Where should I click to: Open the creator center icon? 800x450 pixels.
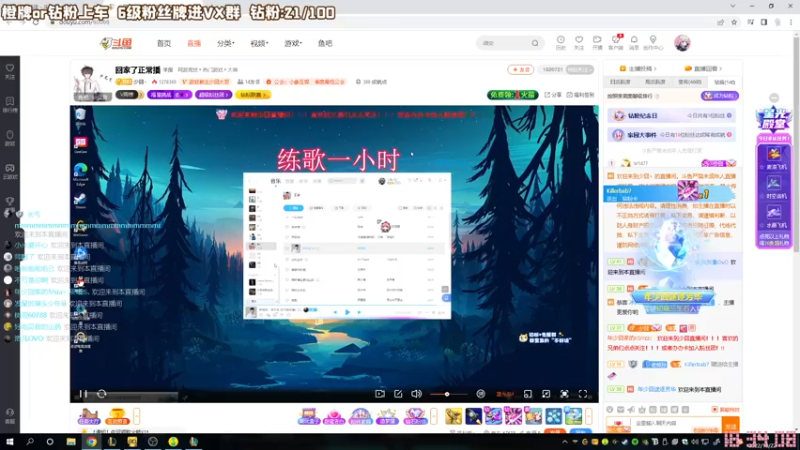click(x=653, y=42)
